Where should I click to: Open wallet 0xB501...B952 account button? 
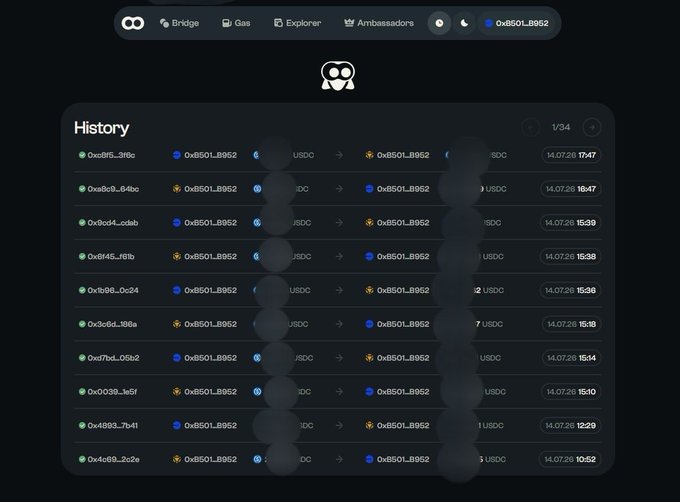517,23
